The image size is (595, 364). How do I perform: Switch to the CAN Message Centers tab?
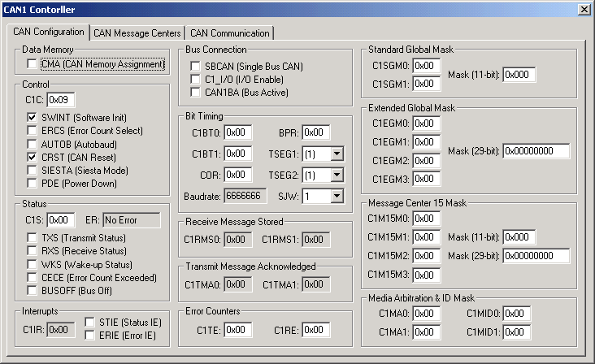point(137,33)
